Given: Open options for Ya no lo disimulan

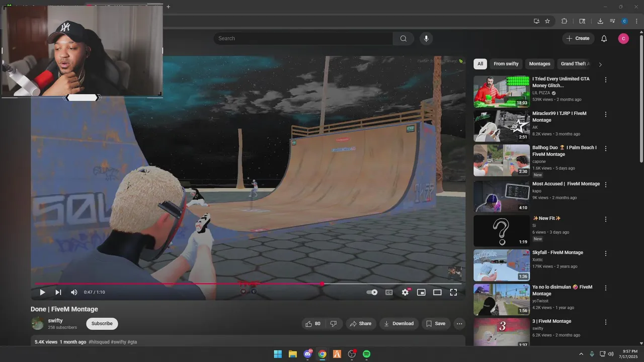Looking at the screenshot, I should tap(606, 288).
